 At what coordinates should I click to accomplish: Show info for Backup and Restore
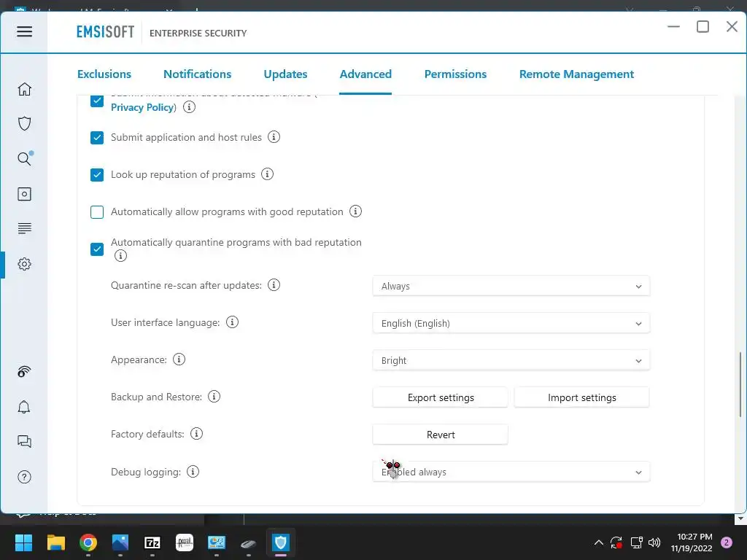pyautogui.click(x=214, y=397)
